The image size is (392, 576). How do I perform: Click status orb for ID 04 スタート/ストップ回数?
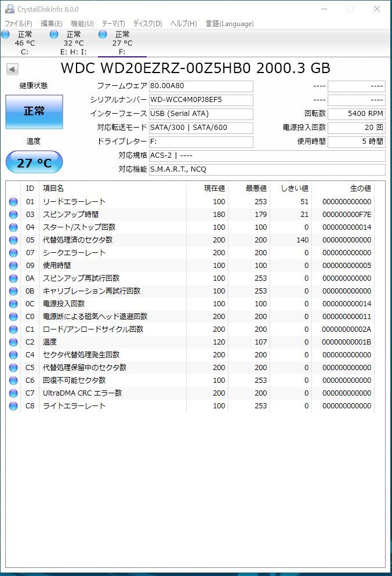pos(13,227)
